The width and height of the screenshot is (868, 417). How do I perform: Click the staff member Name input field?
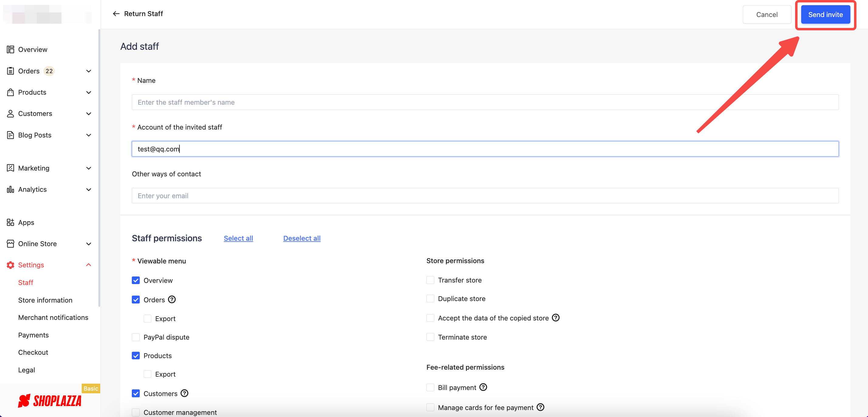(x=485, y=102)
